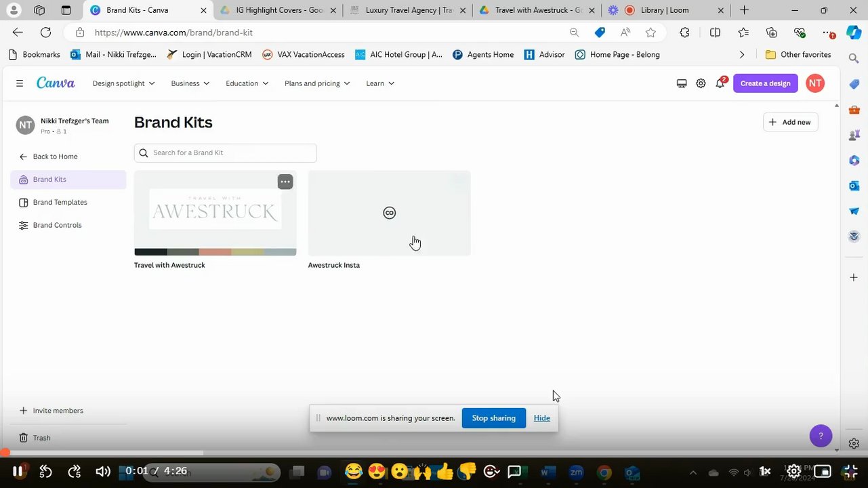Open Edge Collections icon
This screenshot has height=488, width=868.
coord(771,33)
